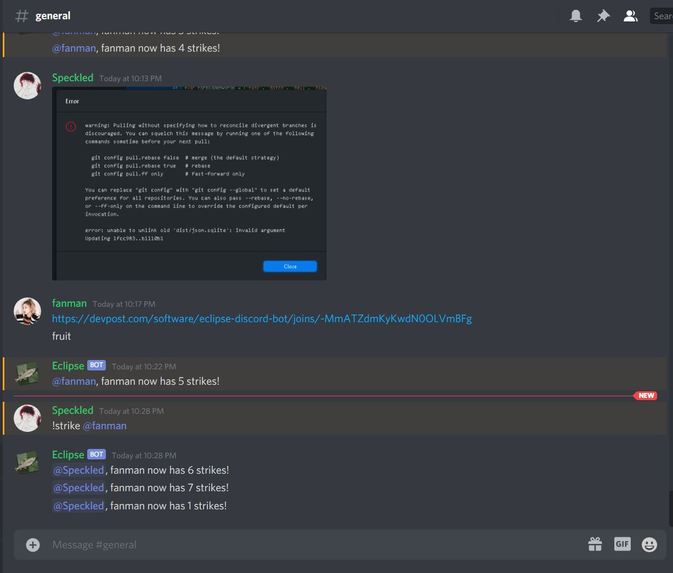
Task: Open the GIF picker
Action: [x=622, y=544]
